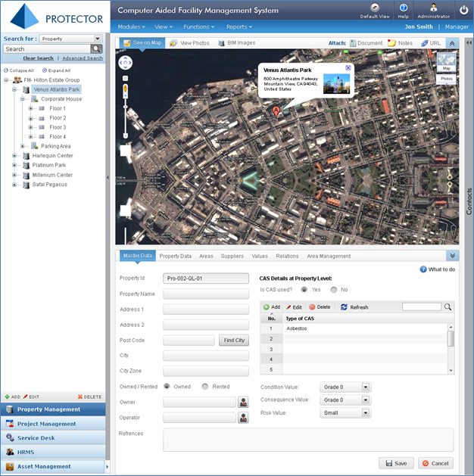This screenshot has width=474, height=476.
Task: Click the map pan navigation control
Action: click(x=125, y=63)
